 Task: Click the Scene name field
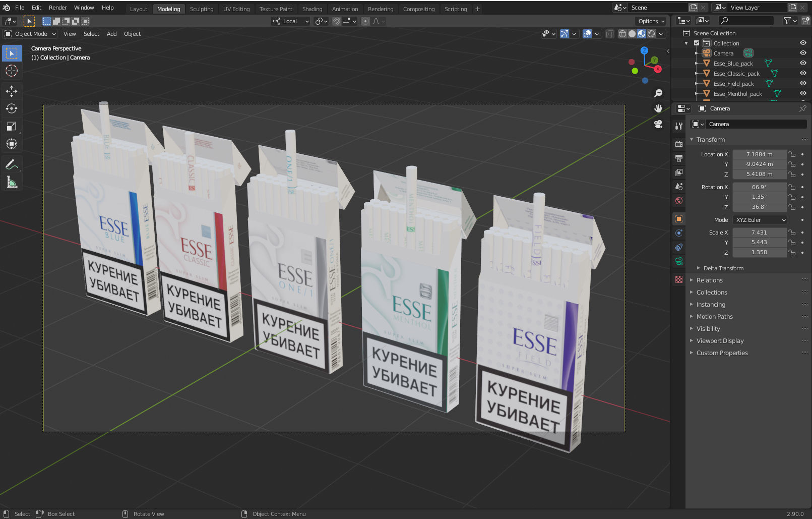(658, 8)
